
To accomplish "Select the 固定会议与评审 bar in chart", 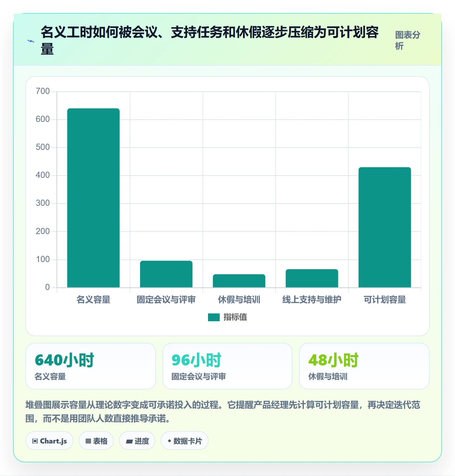I will [x=166, y=274].
